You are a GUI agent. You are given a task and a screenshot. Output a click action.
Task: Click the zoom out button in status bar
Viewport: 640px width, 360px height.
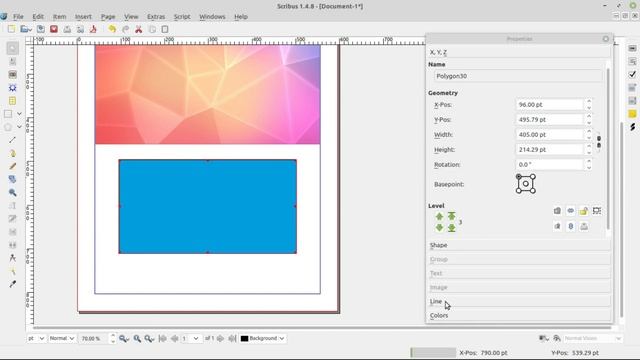123,338
